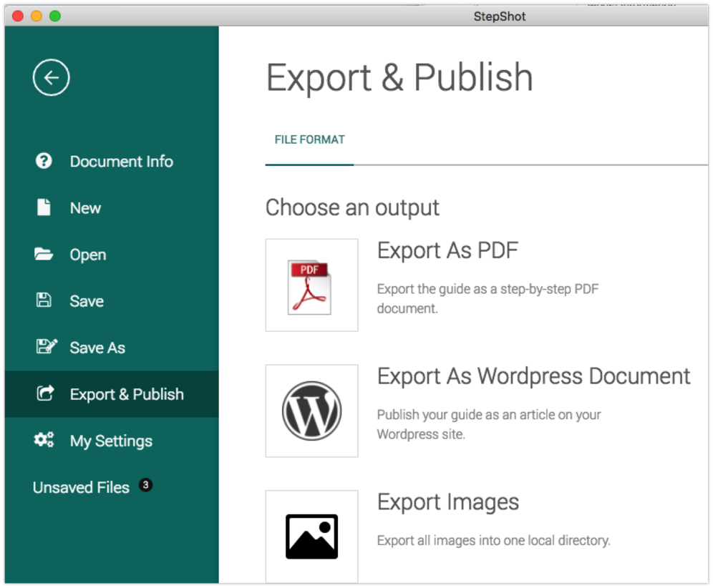Click the Save floppy disk icon
The height and width of the screenshot is (588, 713).
44,300
